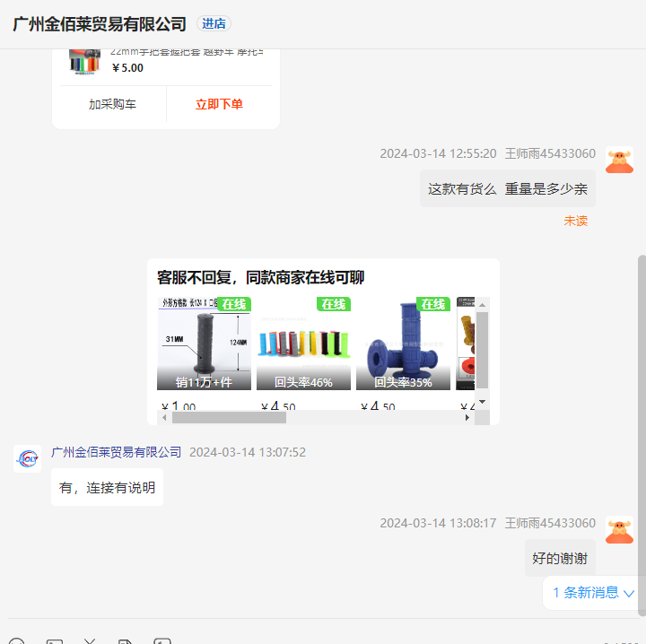The width and height of the screenshot is (646, 644).
Task: Select timestamp 2024-03-14 13:08:17
Action: tap(438, 523)
